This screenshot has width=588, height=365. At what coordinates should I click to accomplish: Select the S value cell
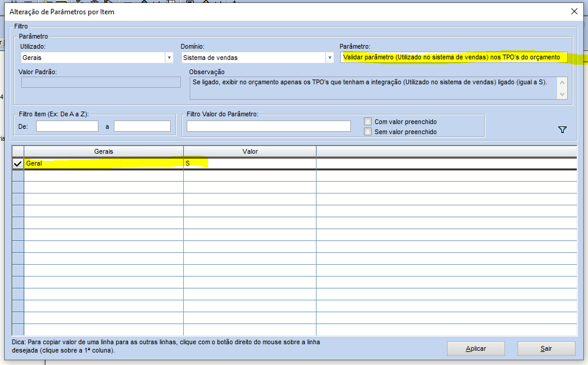(x=250, y=163)
